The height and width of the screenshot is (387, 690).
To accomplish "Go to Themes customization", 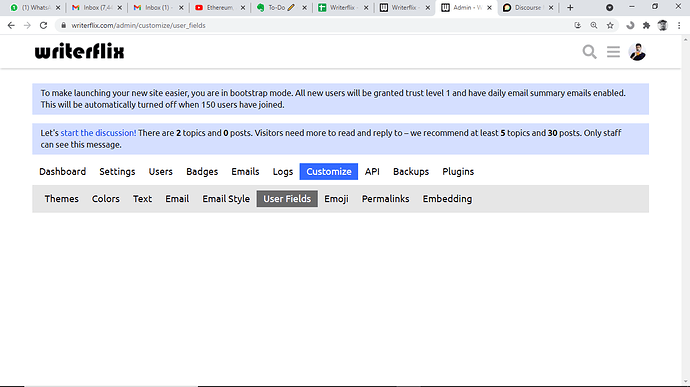I will click(62, 199).
